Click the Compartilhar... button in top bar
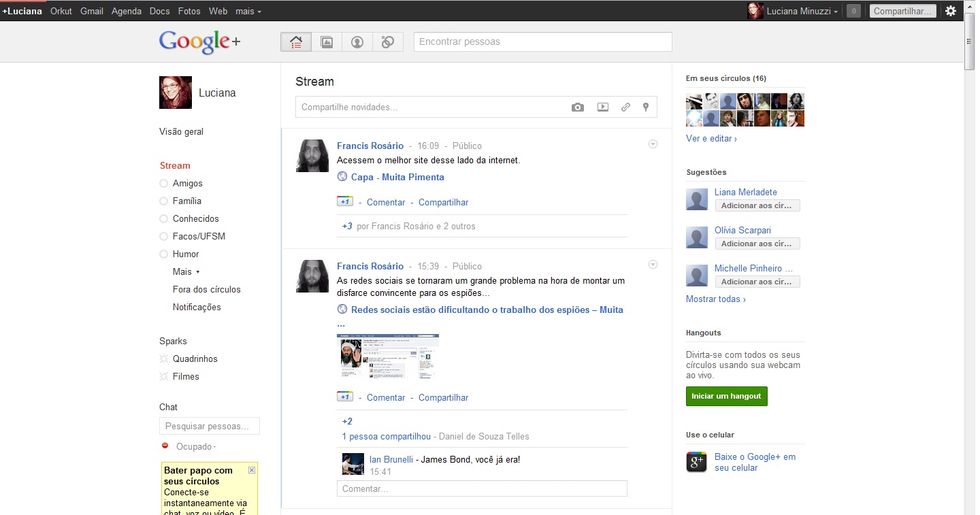This screenshot has height=515, width=980. [902, 11]
